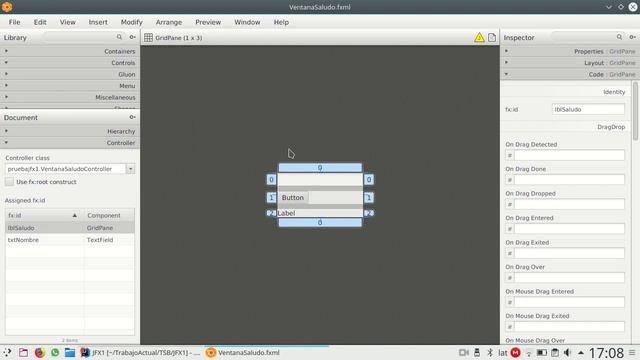Viewport: 640px width, 360px height.
Task: Click the Library search magnifier icon
Action: pos(119,37)
